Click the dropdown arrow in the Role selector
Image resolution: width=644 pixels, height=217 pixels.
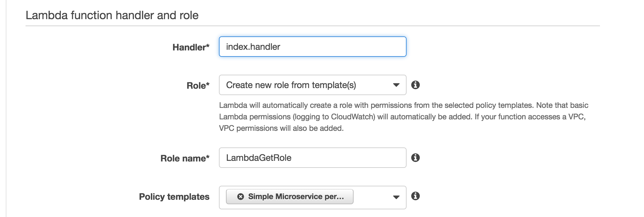(396, 85)
